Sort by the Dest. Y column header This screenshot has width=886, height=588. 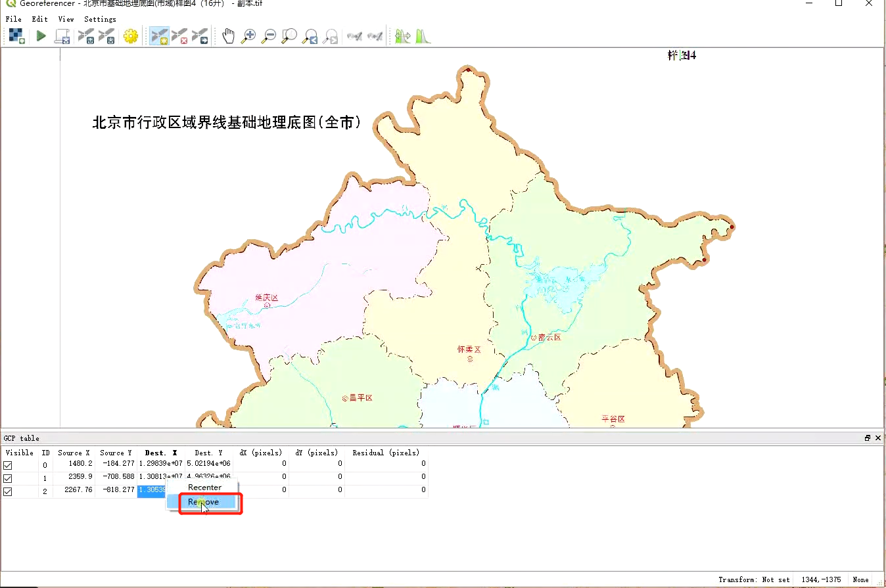[208, 453]
